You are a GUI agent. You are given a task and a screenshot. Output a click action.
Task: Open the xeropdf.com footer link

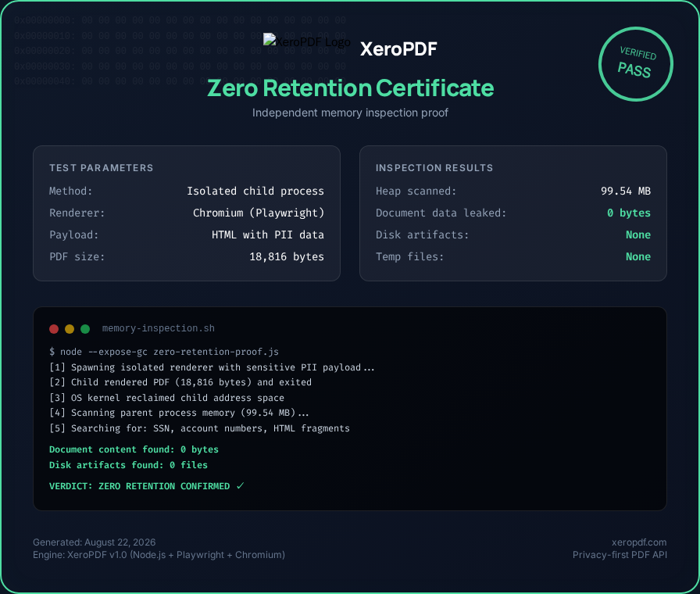click(639, 542)
